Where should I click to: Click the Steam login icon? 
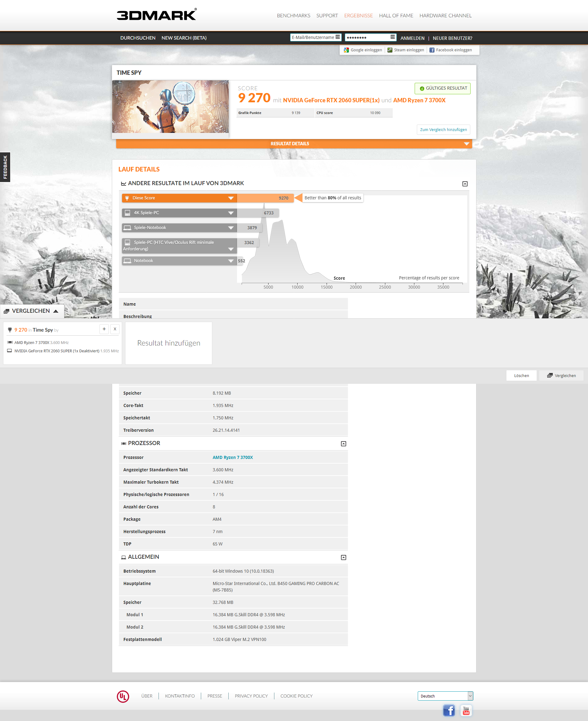390,50
